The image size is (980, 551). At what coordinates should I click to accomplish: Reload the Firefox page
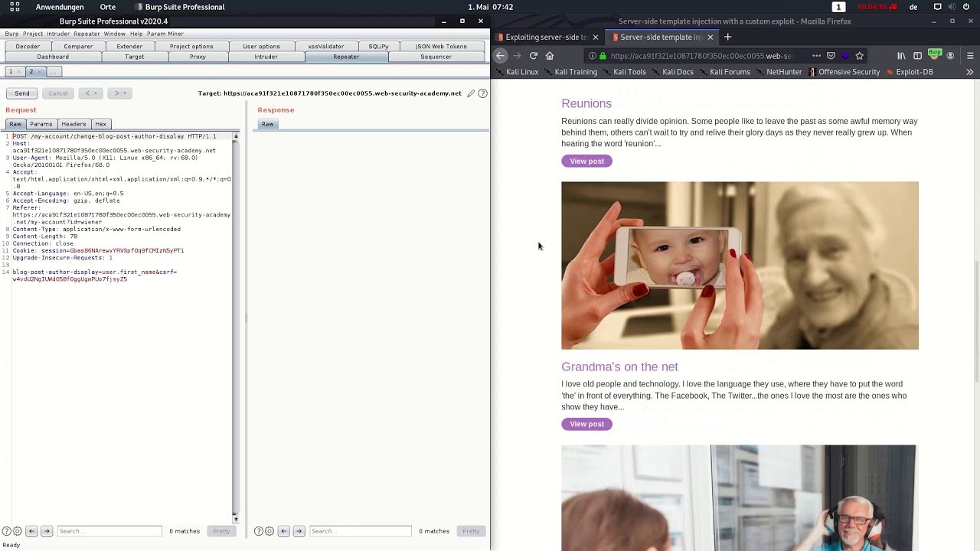[534, 56]
